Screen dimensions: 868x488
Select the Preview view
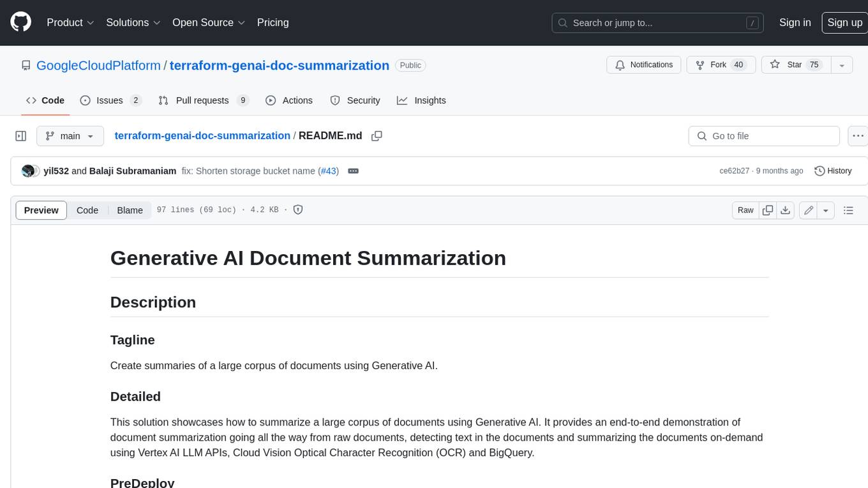click(41, 210)
